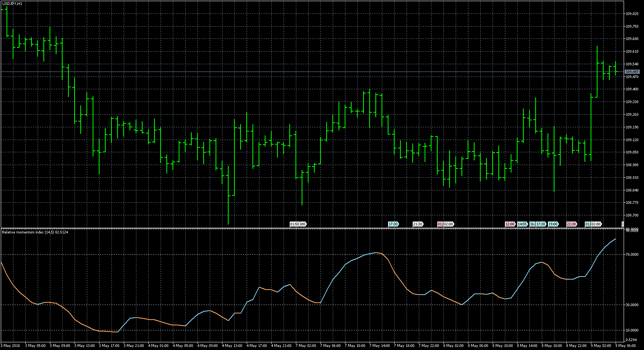Click the 108.700 price scale label
The width and height of the screenshot is (644, 350).
(632, 215)
